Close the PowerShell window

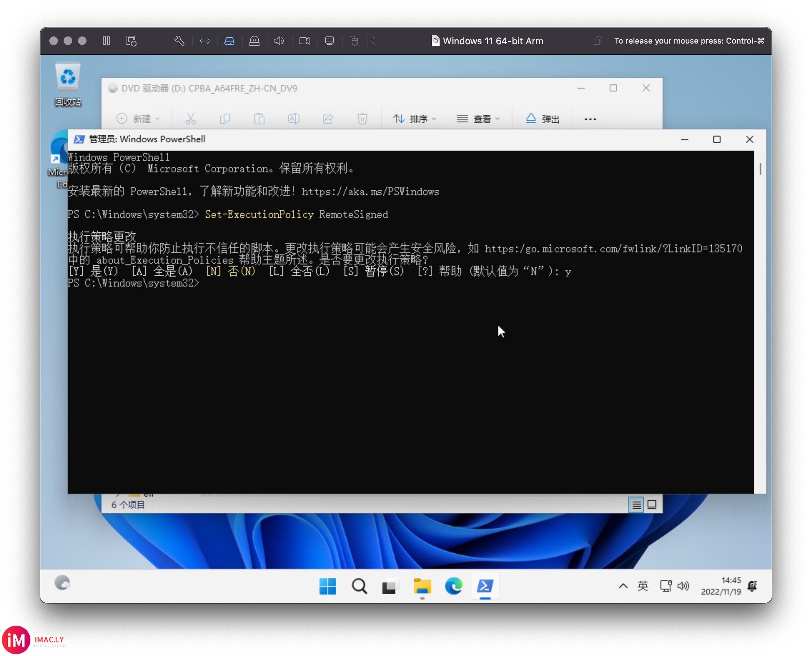click(x=749, y=139)
